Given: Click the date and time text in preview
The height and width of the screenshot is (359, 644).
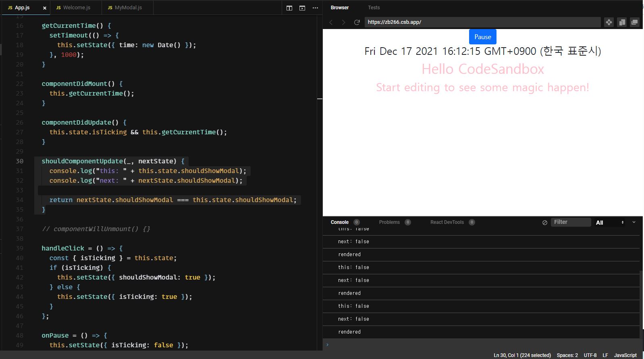Looking at the screenshot, I should [483, 51].
